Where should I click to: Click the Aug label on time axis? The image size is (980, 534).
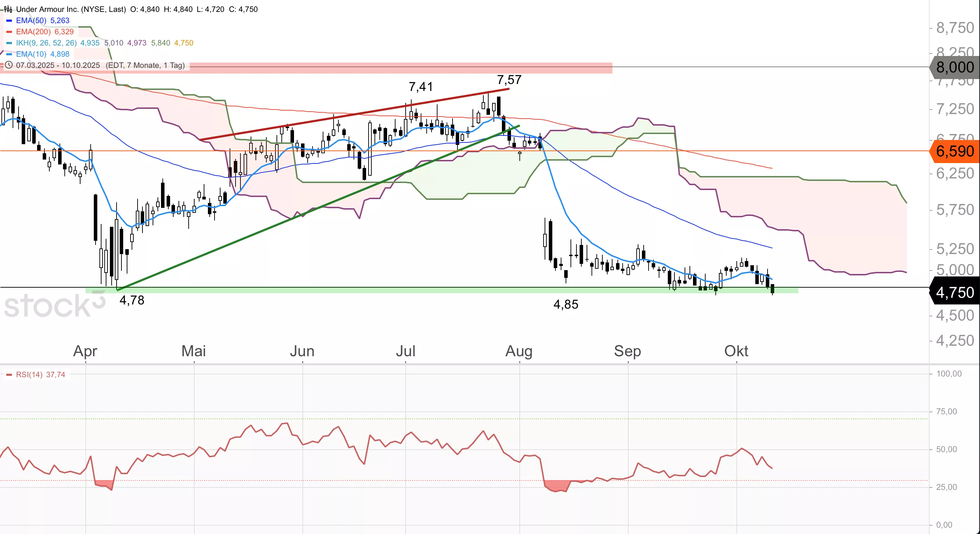pos(519,351)
